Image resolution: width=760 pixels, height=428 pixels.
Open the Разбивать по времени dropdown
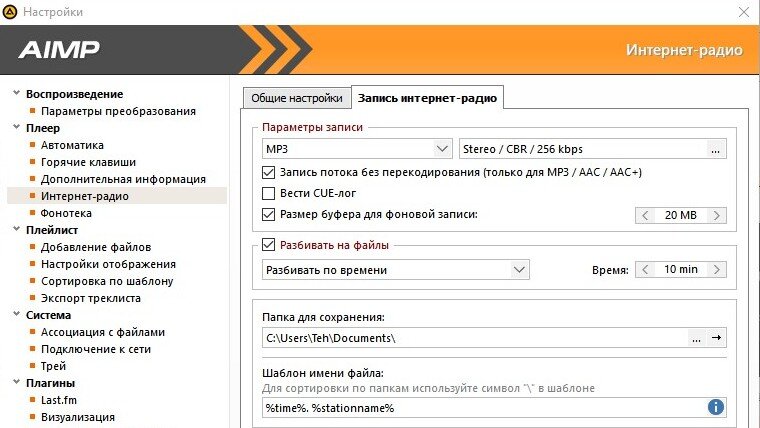396,270
